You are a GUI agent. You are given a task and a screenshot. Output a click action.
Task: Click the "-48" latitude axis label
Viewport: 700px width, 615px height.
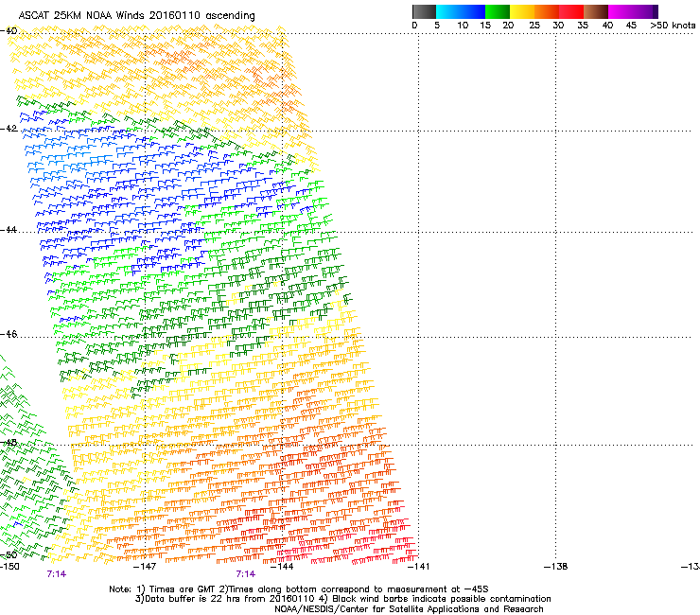click(9, 442)
